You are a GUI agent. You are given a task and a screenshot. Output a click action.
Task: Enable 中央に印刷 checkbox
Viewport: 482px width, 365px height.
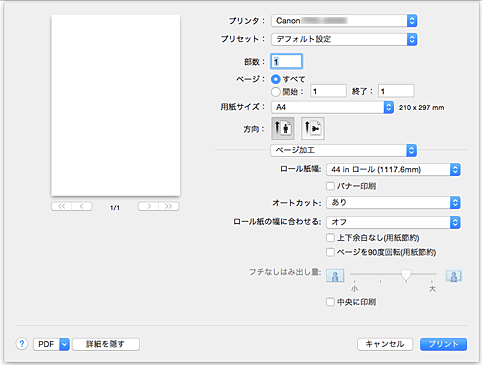[x=330, y=302]
